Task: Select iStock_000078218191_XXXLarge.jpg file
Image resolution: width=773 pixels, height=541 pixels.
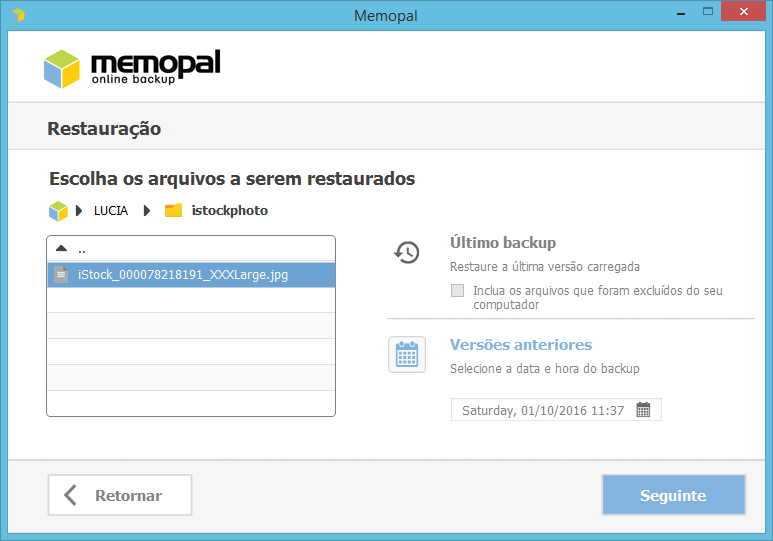Action: pyautogui.click(x=191, y=275)
